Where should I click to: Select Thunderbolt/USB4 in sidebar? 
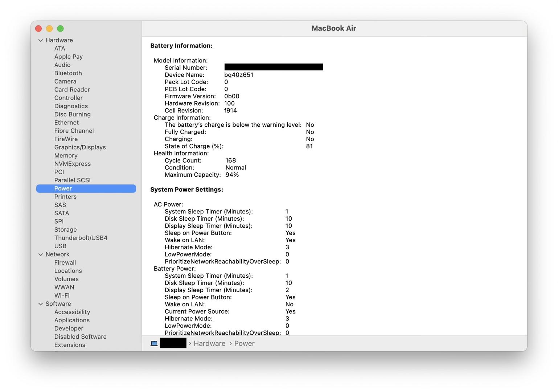pos(81,238)
